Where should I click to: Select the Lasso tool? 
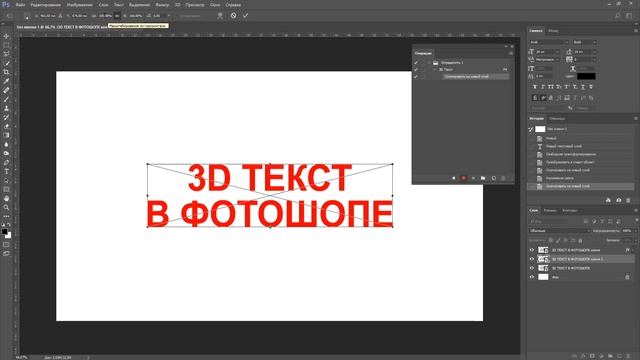(x=6, y=54)
